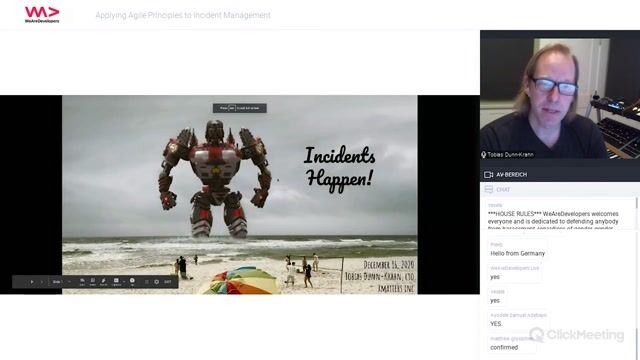Click the Tobias Dunn-Krahn name label

pos(511,155)
